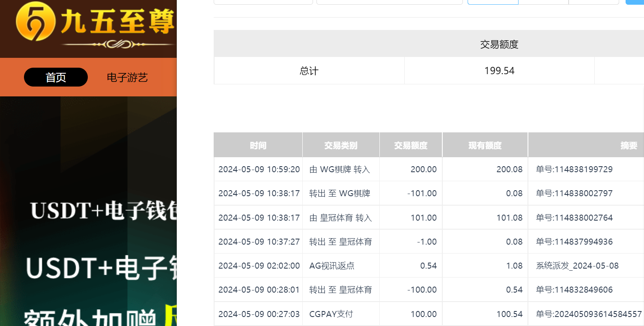Go to the 首页 home tab

coord(56,77)
